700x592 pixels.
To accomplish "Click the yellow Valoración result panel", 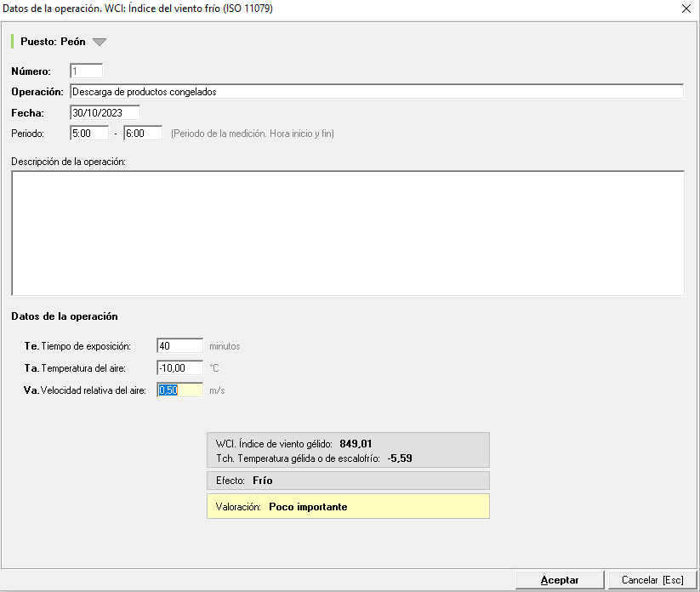I will pyautogui.click(x=348, y=507).
